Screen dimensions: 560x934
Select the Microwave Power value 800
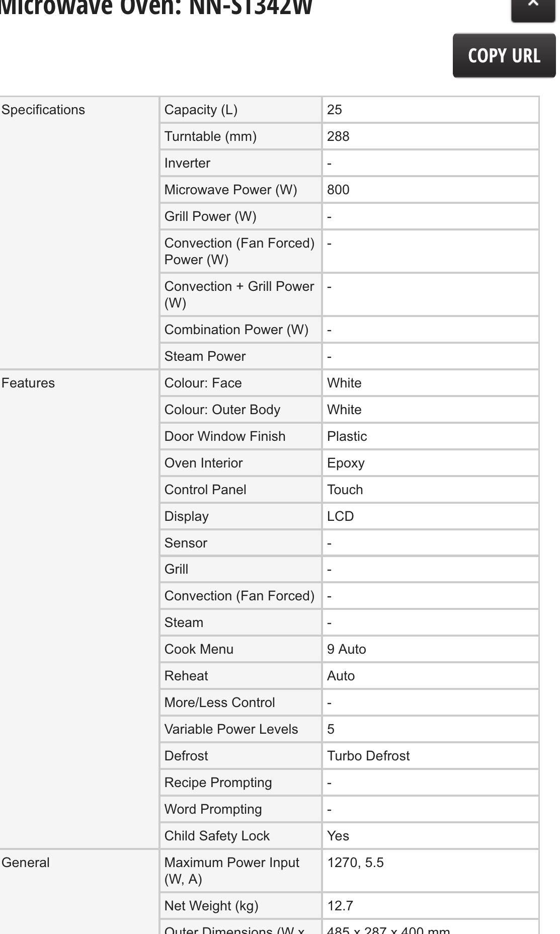[x=338, y=190]
